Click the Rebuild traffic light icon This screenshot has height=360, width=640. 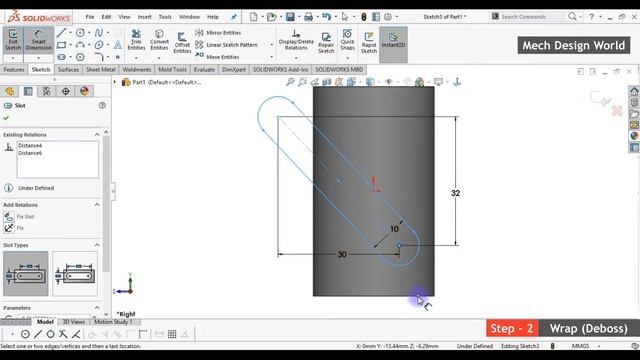click(363, 17)
